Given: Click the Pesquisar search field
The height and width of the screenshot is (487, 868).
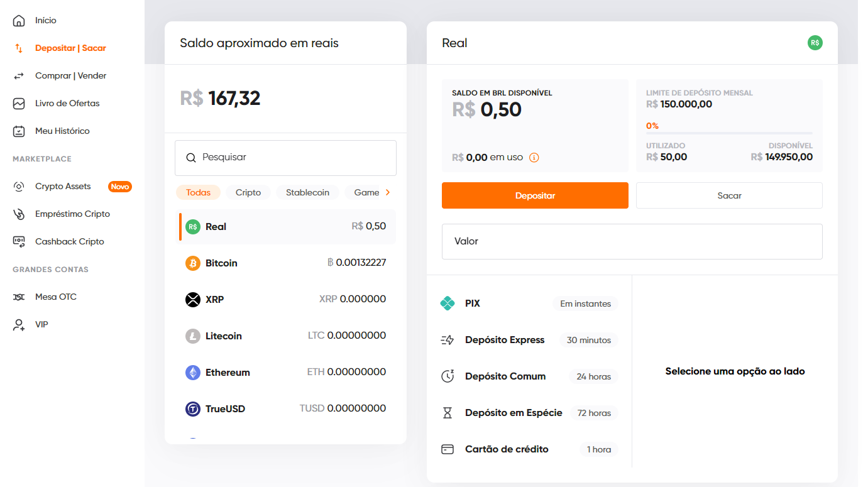Looking at the screenshot, I should point(285,158).
